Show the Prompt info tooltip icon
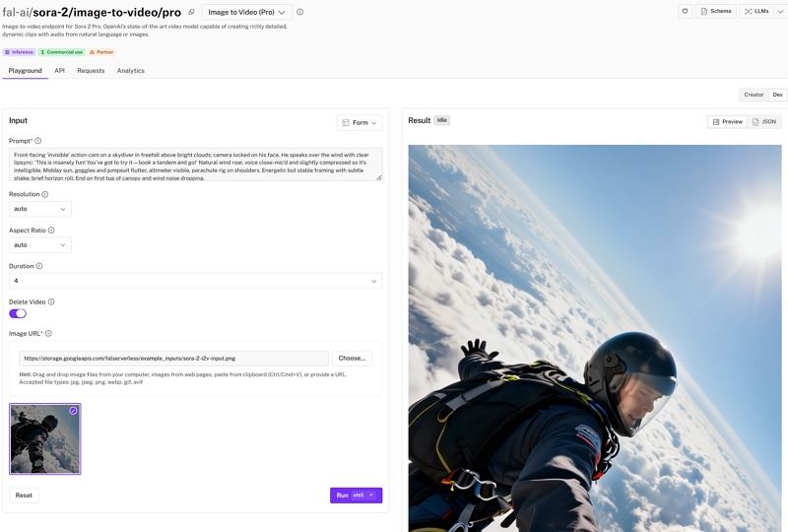The width and height of the screenshot is (788, 532). click(38, 141)
